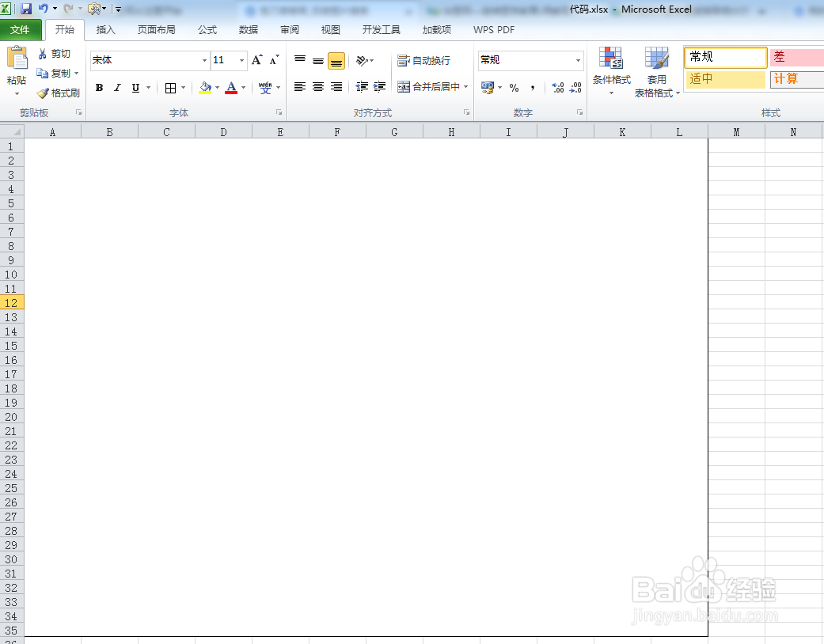
Task: Open the 文件 File tab
Action: point(20,30)
